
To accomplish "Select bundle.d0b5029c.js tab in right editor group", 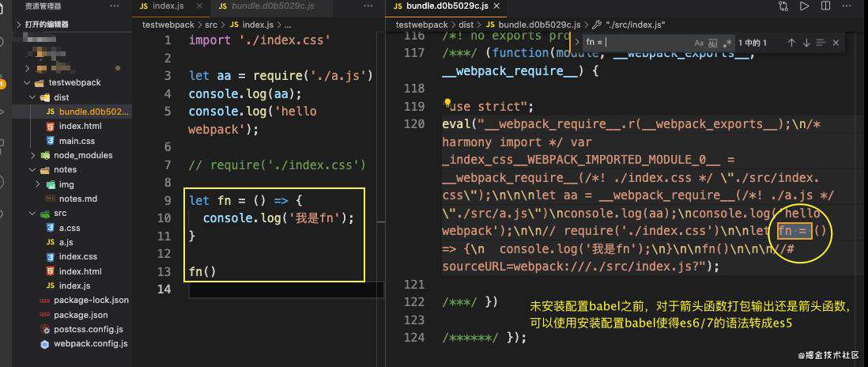I will pos(447,6).
